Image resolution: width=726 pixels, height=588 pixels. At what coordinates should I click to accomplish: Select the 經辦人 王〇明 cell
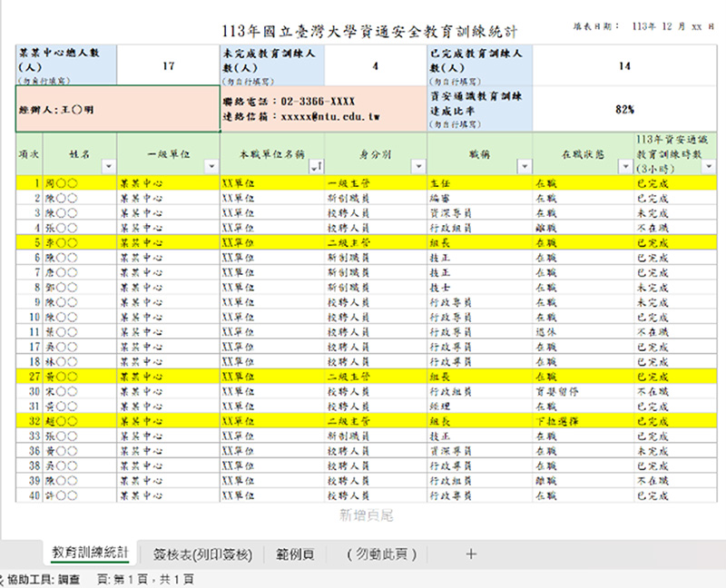[x=118, y=109]
